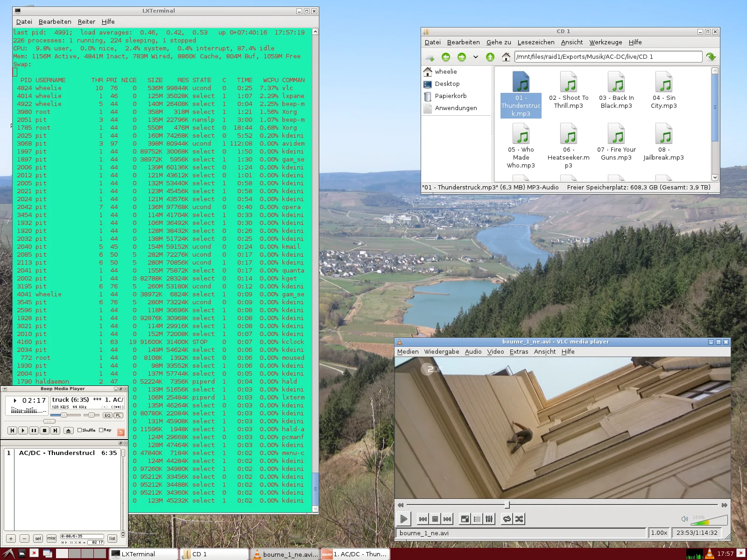Click playlist remove (–) button
Screen dimensions: 747x560
click(25, 538)
